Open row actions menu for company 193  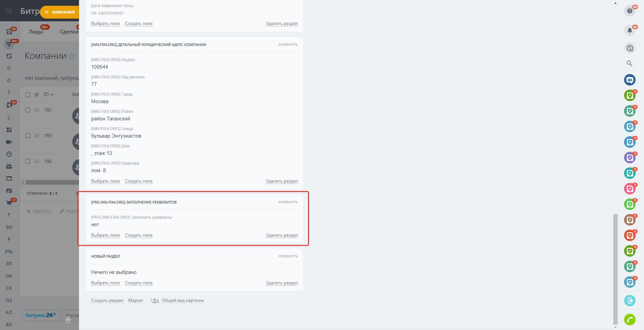tap(37, 136)
